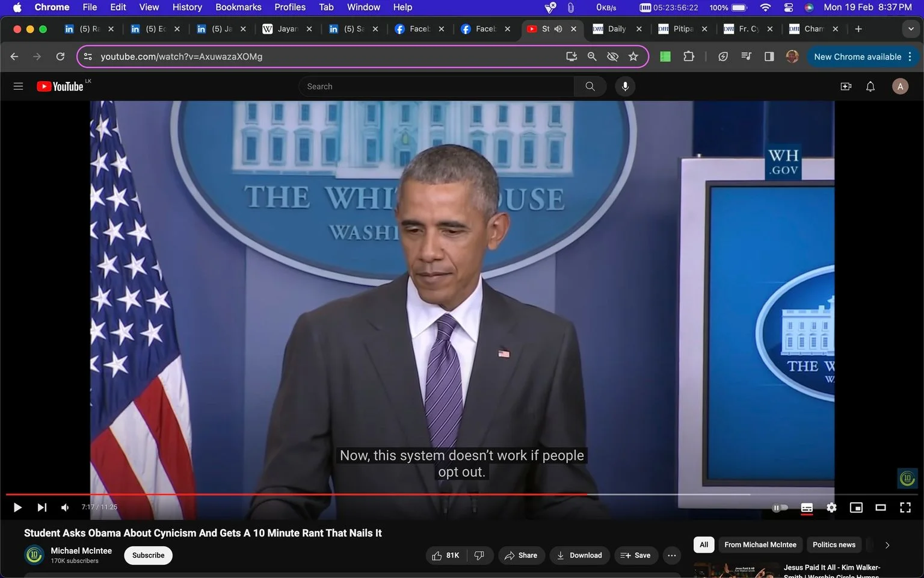Expand the Chrome tab search chevron

[x=911, y=29]
